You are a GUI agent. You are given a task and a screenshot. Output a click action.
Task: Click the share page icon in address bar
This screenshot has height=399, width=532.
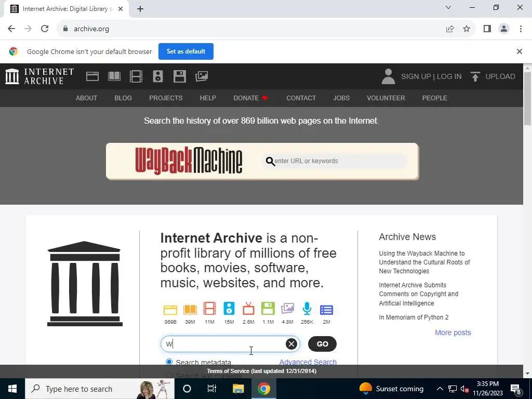coord(449,29)
